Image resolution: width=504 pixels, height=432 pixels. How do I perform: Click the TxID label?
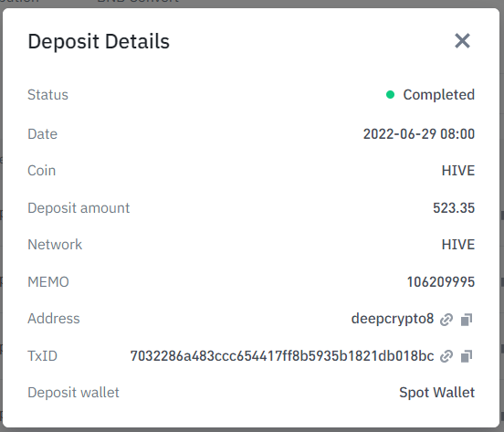coord(42,356)
